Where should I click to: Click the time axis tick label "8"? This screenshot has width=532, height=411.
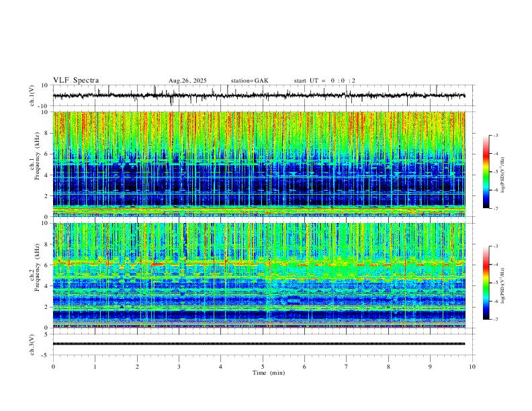pyautogui.click(x=388, y=367)
